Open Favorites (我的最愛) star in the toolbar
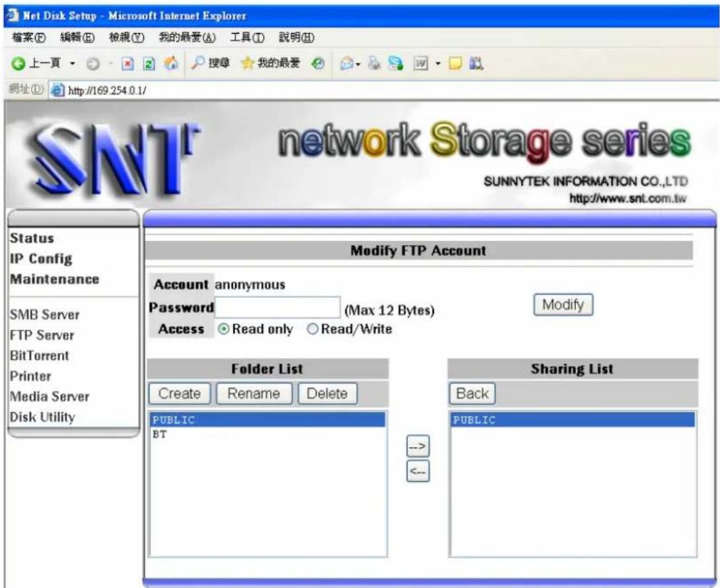This screenshot has width=720, height=588. (270, 63)
